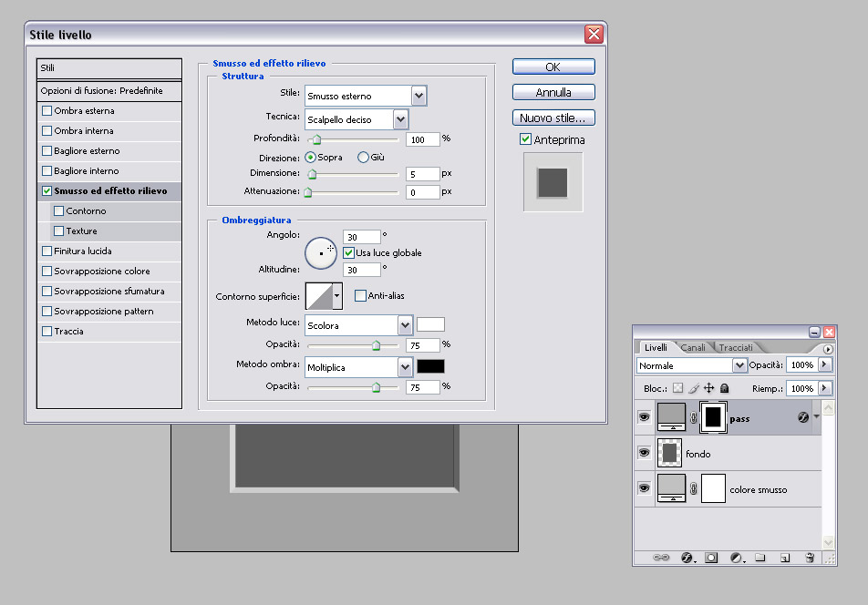Switch to the Canali tab
The image size is (868, 605).
pos(693,348)
